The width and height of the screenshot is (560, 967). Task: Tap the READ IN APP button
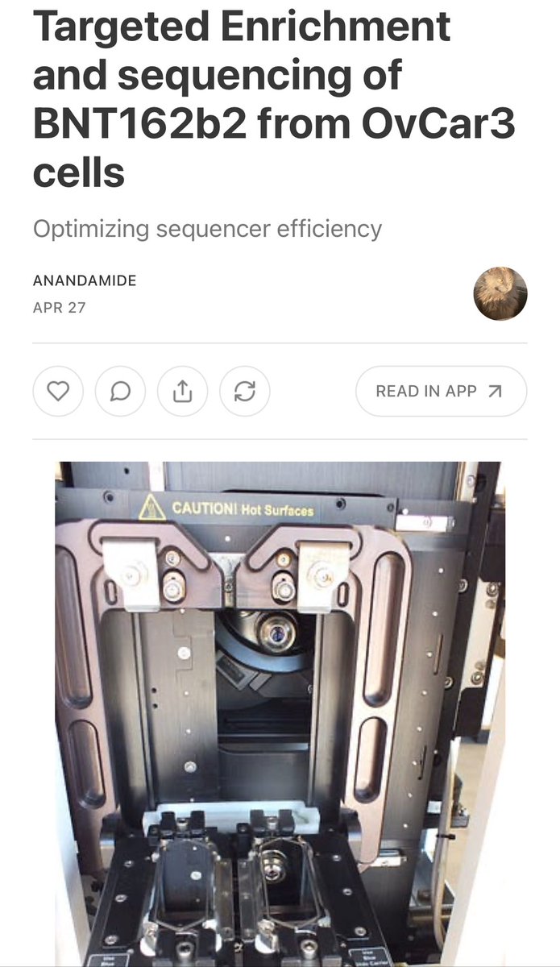pos(442,392)
